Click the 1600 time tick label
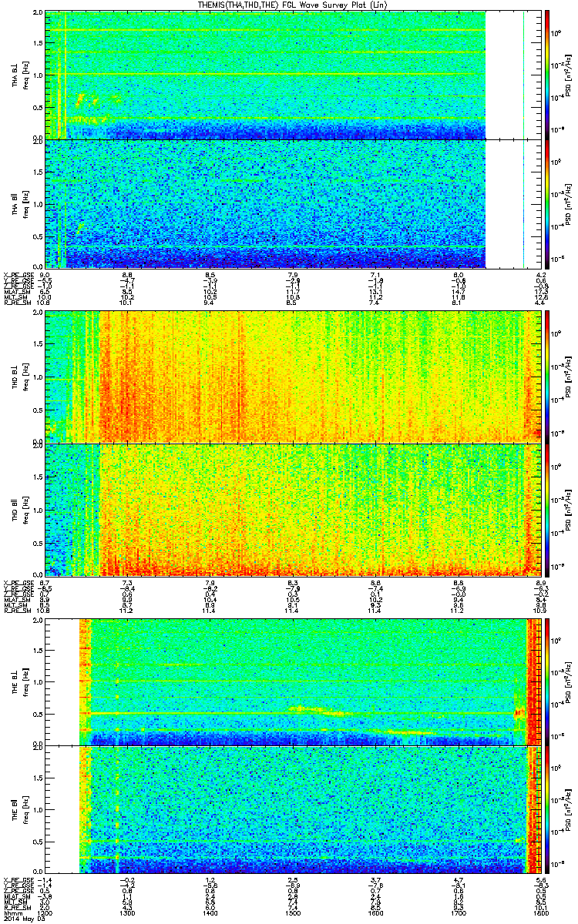 click(375, 913)
